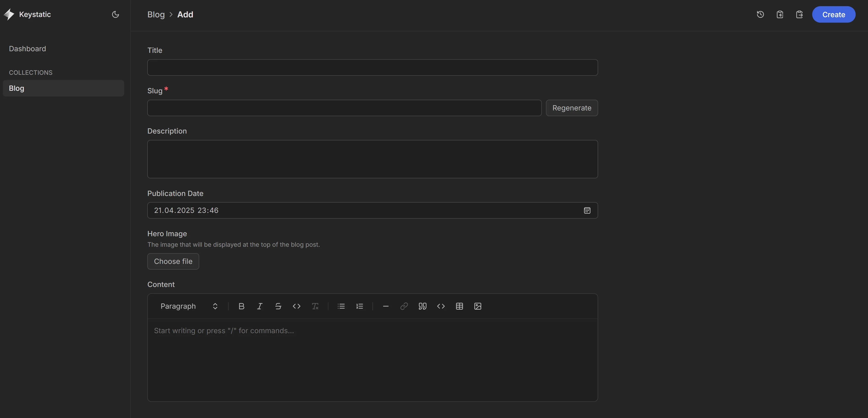The height and width of the screenshot is (418, 868).
Task: Insert a bulleted list
Action: coord(341,306)
